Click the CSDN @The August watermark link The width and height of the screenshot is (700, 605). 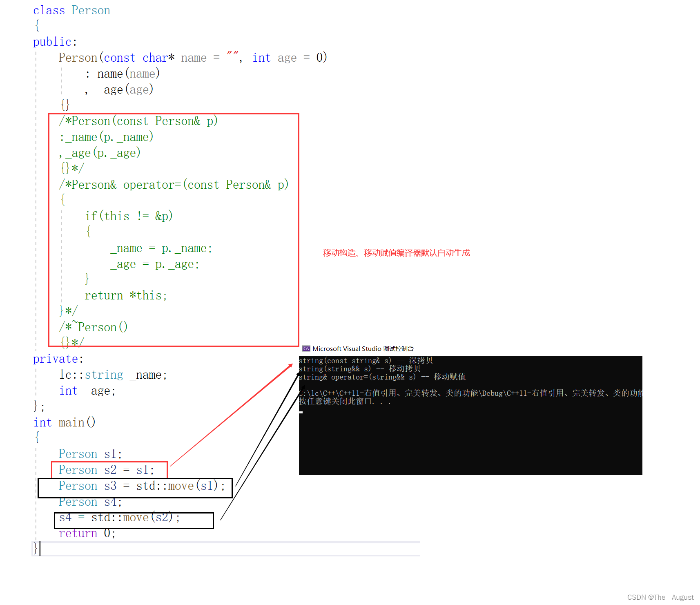tap(660, 597)
